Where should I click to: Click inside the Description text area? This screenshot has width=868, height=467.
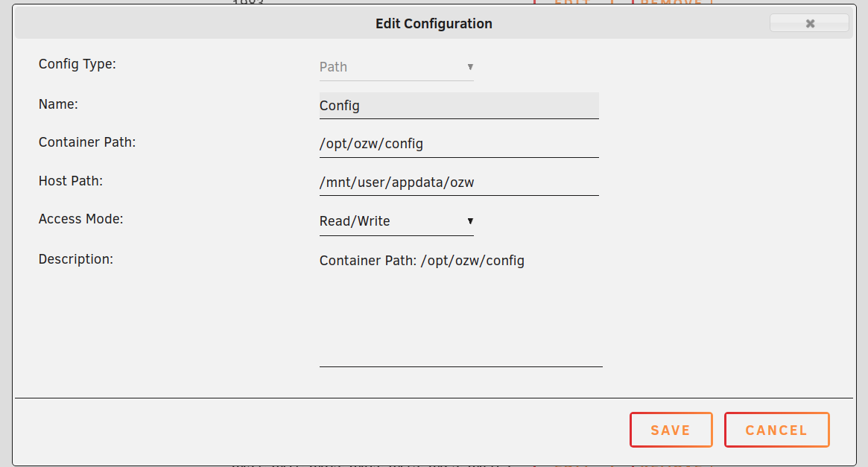pyautogui.click(x=460, y=308)
